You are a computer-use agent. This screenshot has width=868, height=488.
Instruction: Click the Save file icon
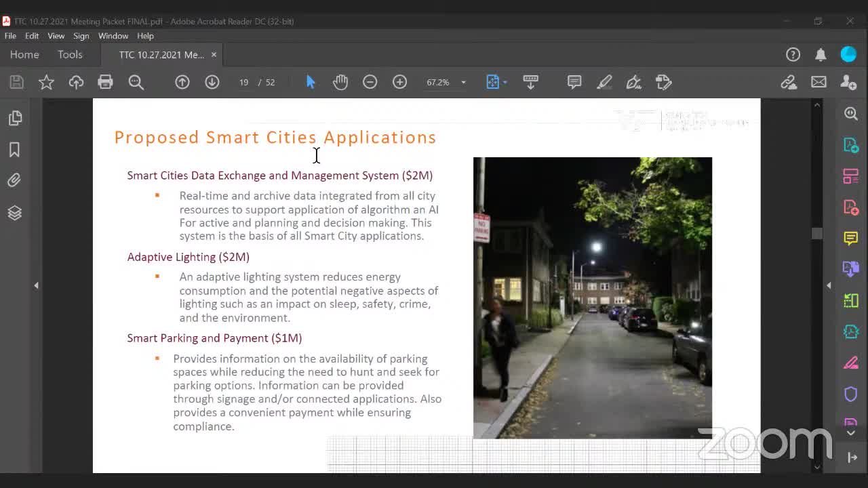coord(16,82)
